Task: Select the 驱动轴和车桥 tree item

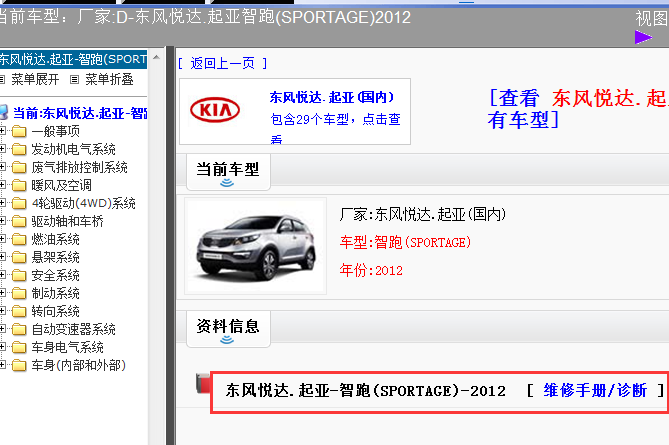Action: pos(67,221)
